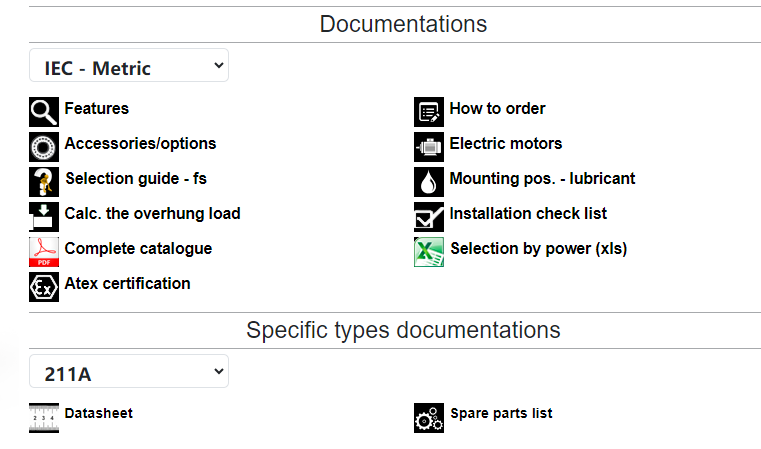761x449 pixels.
Task: Open the gears Spare parts list icon
Action: pos(429,417)
